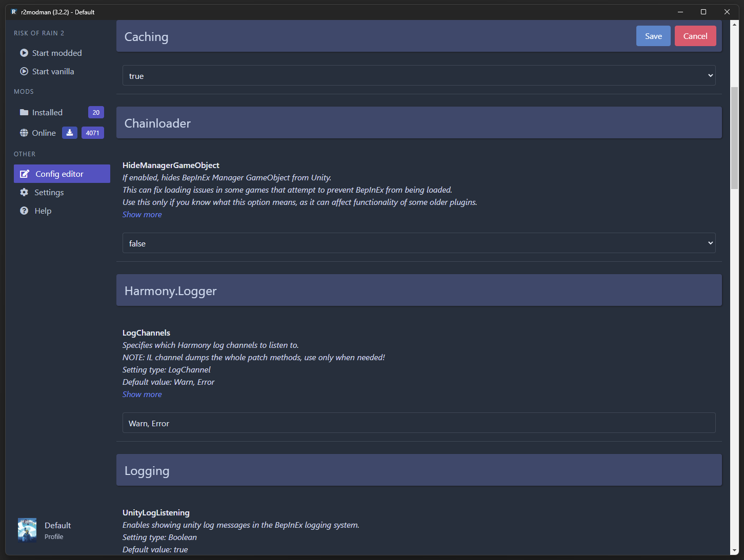Click the 4071 online mods count badge
The height and width of the screenshot is (560, 744).
(93, 133)
